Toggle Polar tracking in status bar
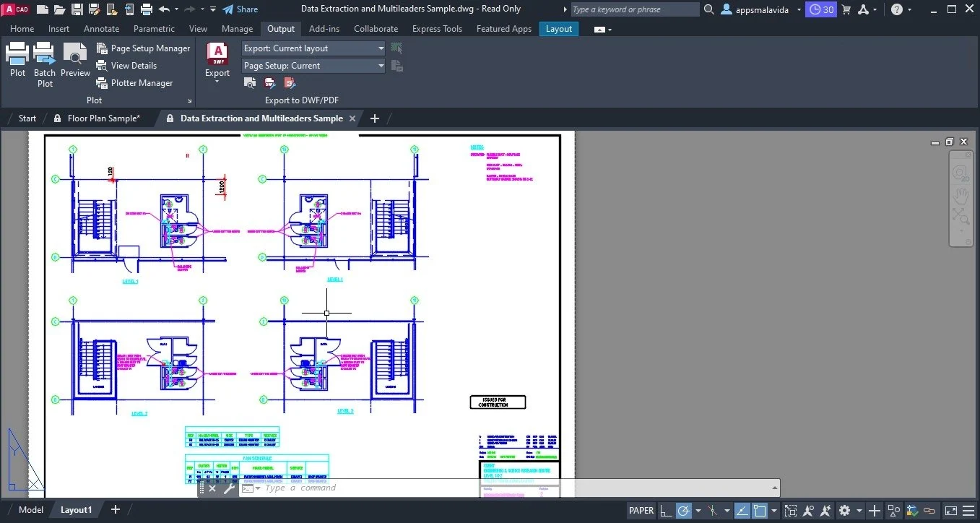This screenshot has width=980, height=523. click(x=683, y=511)
